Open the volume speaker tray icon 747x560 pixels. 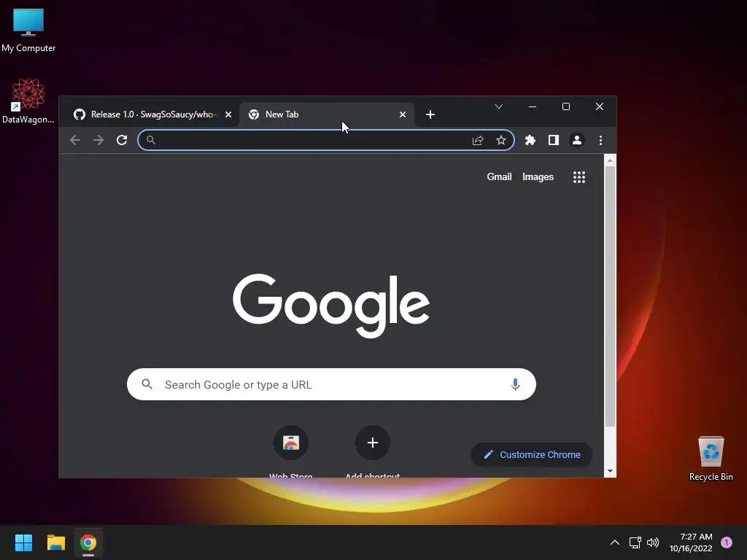[653, 542]
